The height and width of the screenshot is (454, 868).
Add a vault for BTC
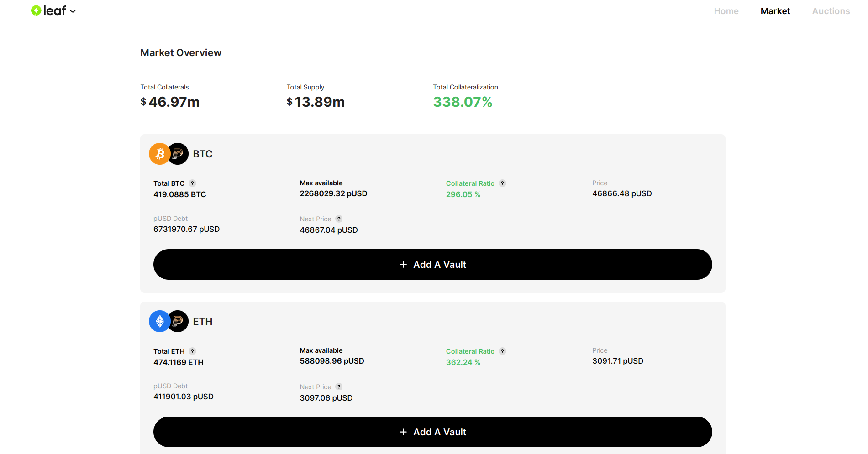pyautogui.click(x=432, y=264)
